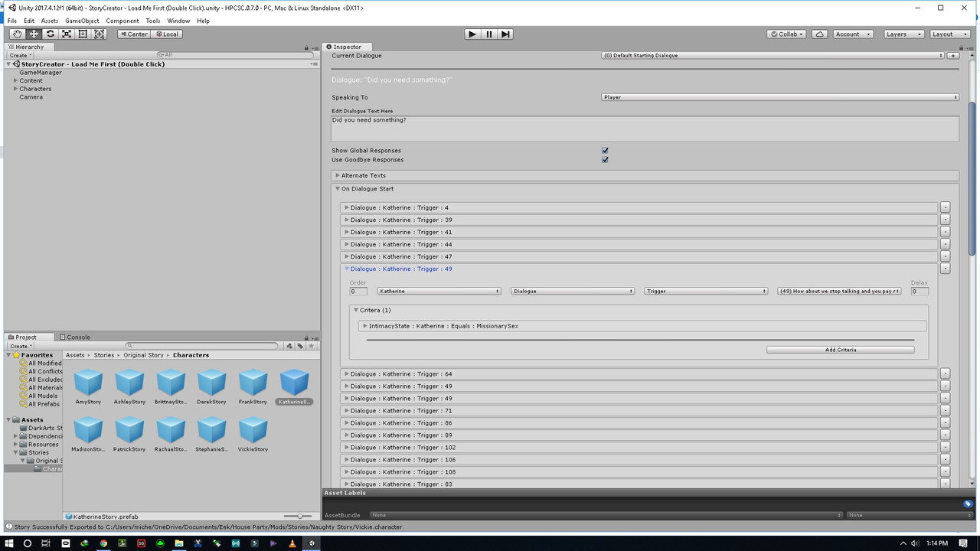Open the Trigger option dropdown
Viewport: 980px width, 551px height.
(x=706, y=291)
